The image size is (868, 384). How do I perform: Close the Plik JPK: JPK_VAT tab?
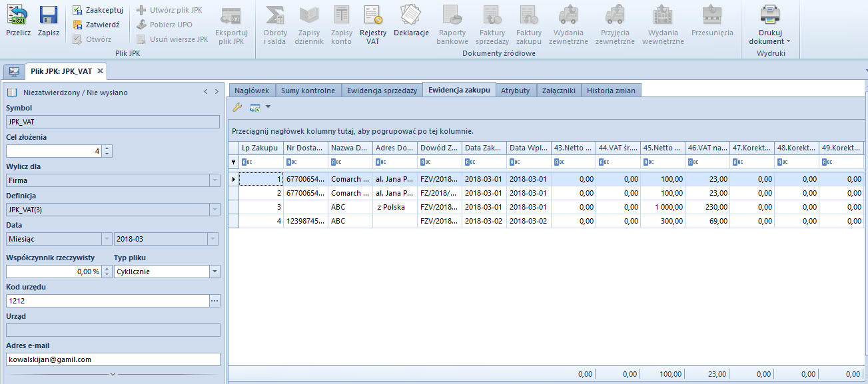pos(100,71)
